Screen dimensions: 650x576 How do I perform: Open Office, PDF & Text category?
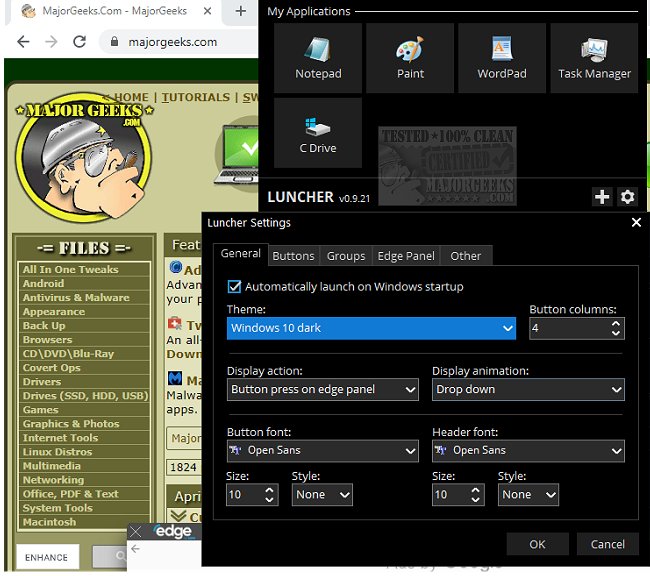click(x=84, y=494)
